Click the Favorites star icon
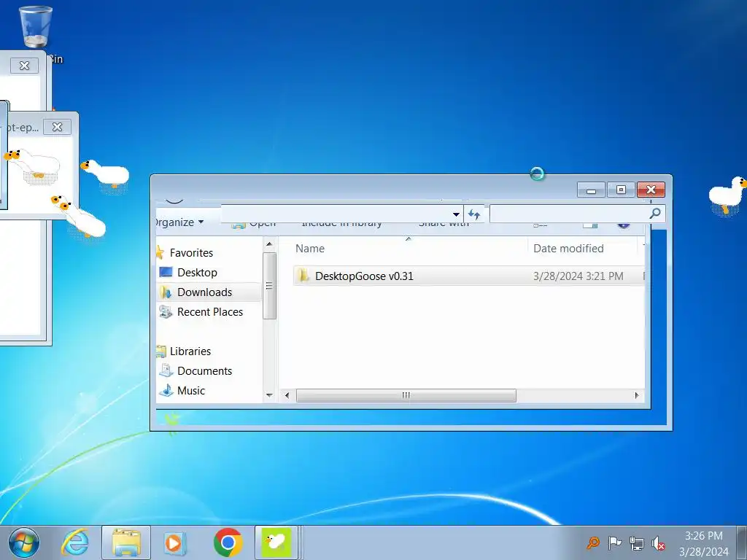 (160, 253)
